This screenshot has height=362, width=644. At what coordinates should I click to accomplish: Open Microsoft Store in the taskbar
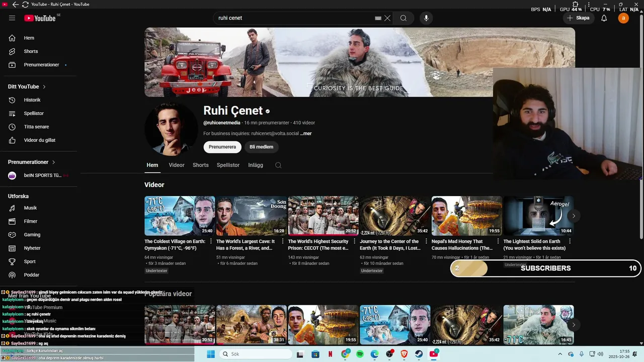(x=315, y=354)
